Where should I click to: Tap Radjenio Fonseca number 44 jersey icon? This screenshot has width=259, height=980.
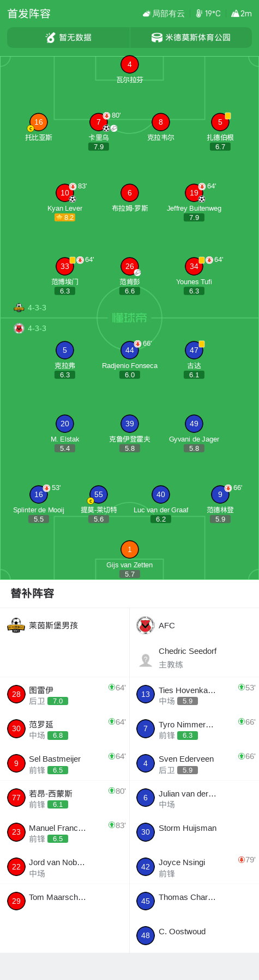tap(129, 350)
